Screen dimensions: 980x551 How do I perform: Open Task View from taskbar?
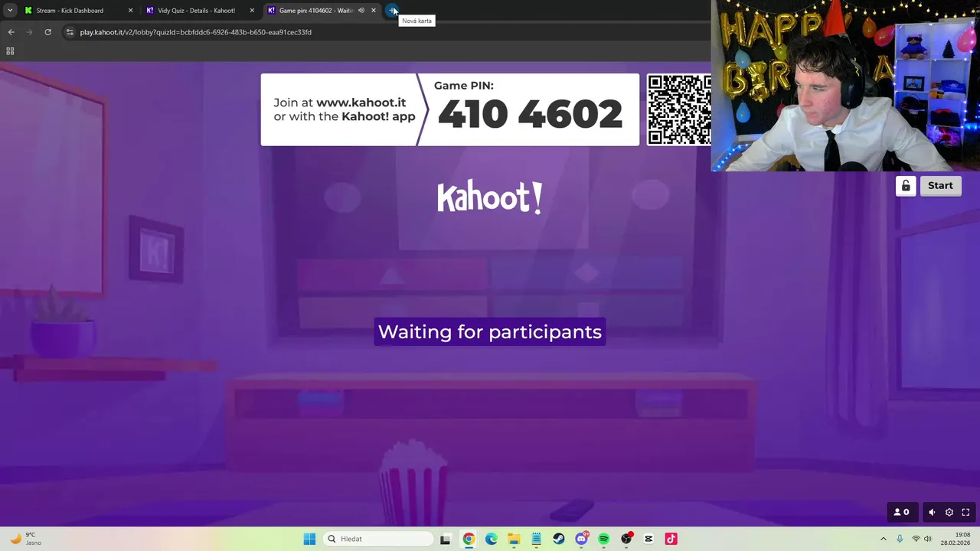(x=446, y=539)
